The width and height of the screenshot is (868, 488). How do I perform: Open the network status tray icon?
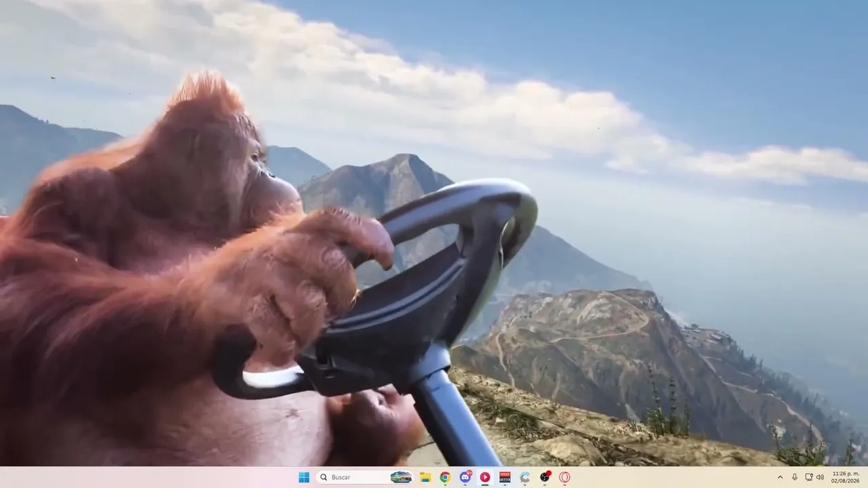point(808,477)
